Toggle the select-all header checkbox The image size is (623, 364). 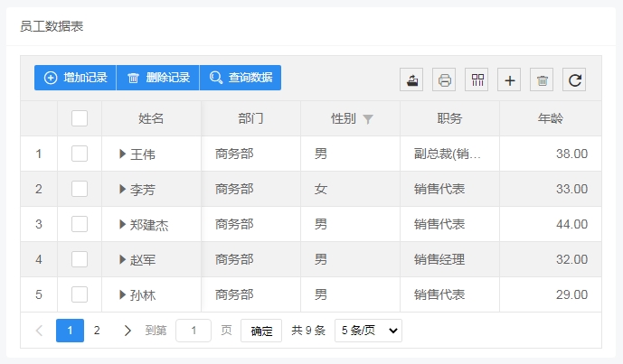[x=80, y=118]
